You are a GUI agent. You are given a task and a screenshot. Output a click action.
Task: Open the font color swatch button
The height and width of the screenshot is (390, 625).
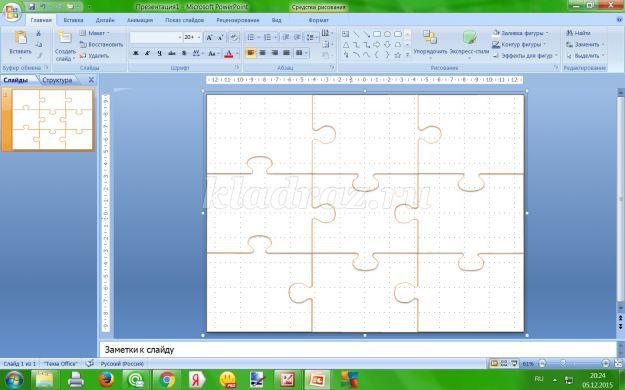point(228,53)
